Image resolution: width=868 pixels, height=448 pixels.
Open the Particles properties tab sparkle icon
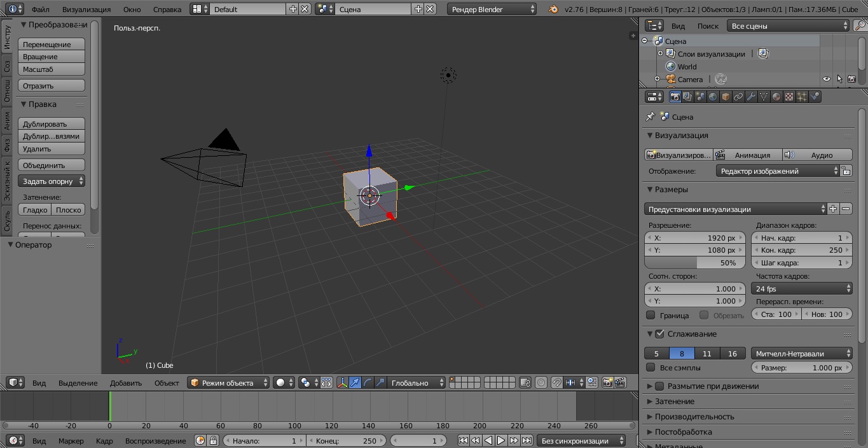[802, 97]
